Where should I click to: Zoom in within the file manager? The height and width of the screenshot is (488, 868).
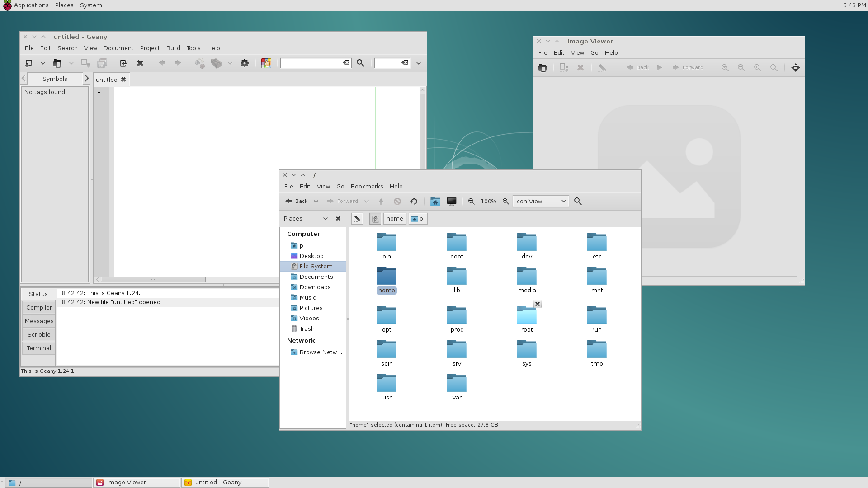pos(506,202)
